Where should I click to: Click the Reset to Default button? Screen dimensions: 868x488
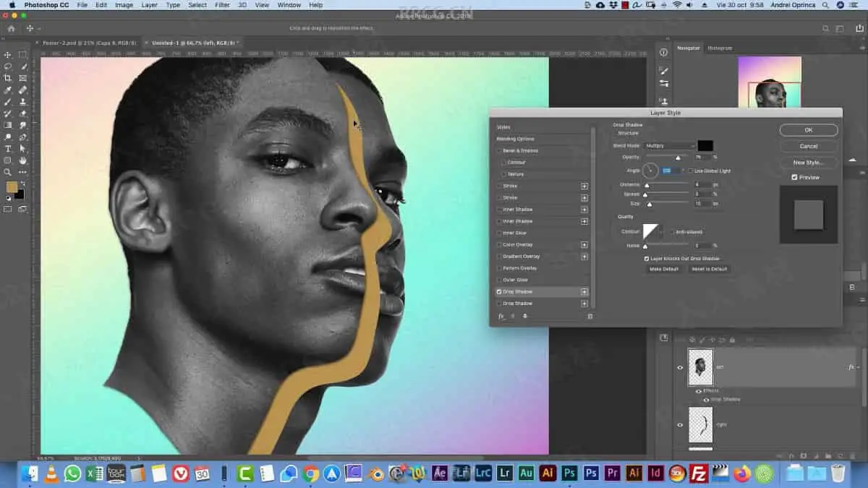pyautogui.click(x=709, y=269)
